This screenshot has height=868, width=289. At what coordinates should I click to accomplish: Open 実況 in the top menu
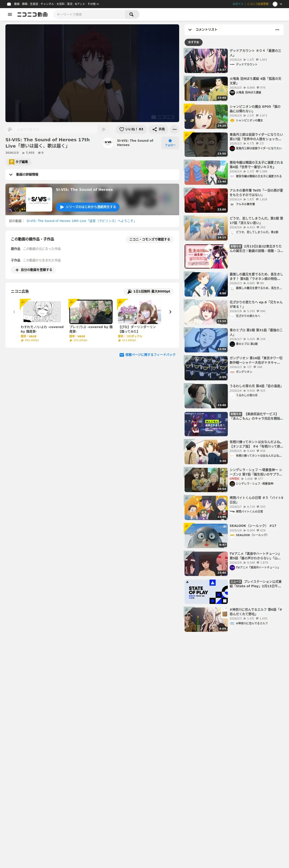(70, 4)
